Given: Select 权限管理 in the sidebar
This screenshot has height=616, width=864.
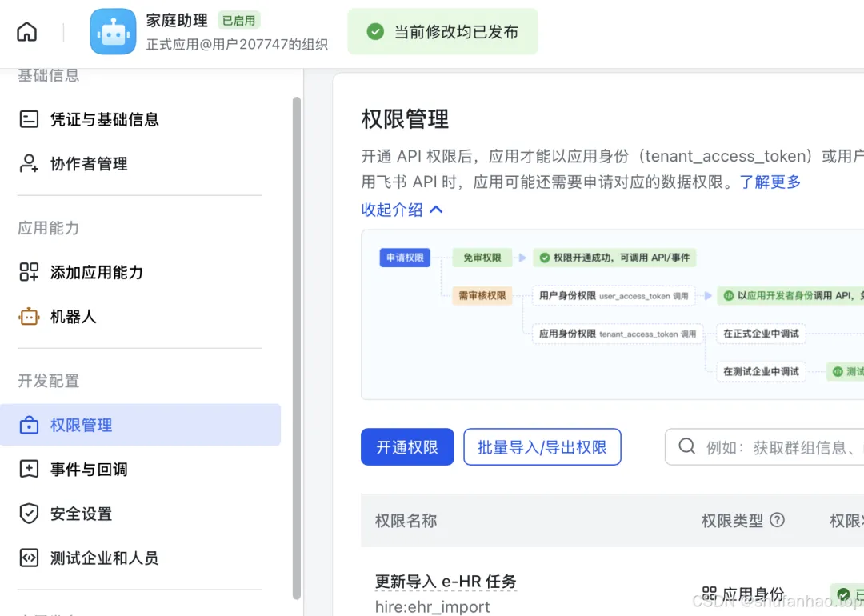Looking at the screenshot, I should click(141, 425).
